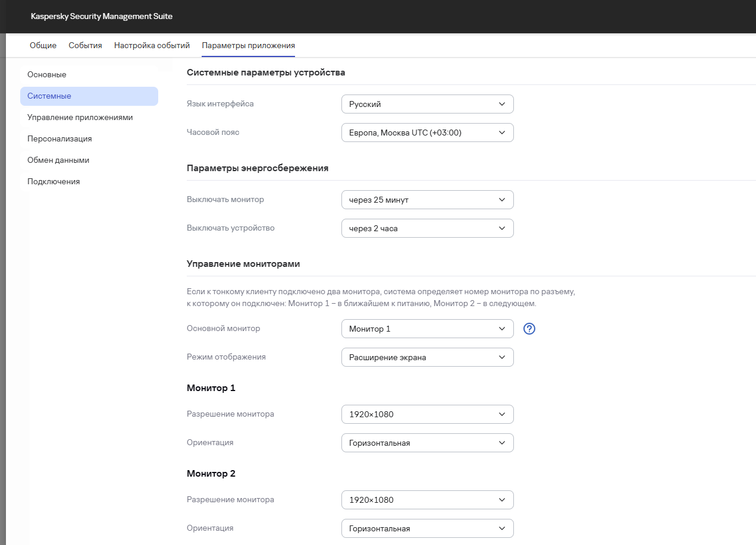756x545 pixels.
Task: Expand Монитор 2 Ориентация dropdown
Action: click(427, 528)
